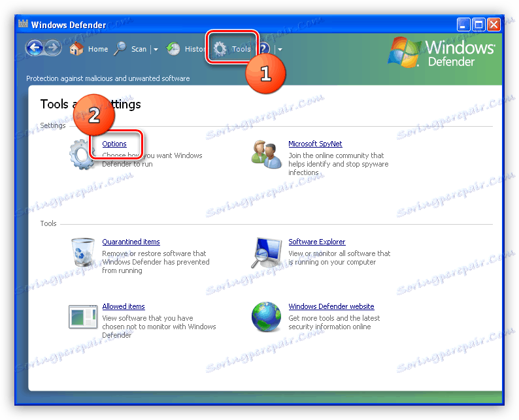Open the Microsoft SpyNet link

point(315,144)
